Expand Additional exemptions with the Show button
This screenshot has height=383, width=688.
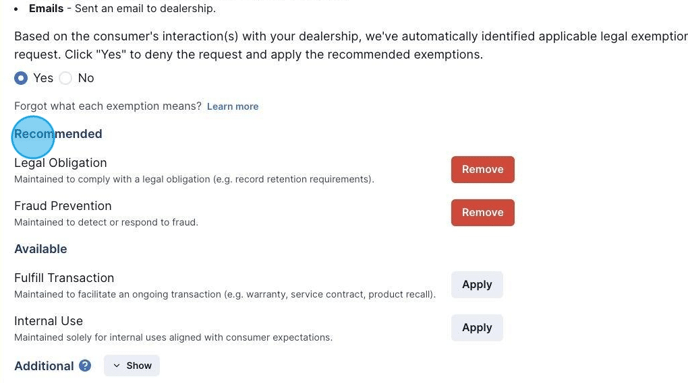pos(132,365)
